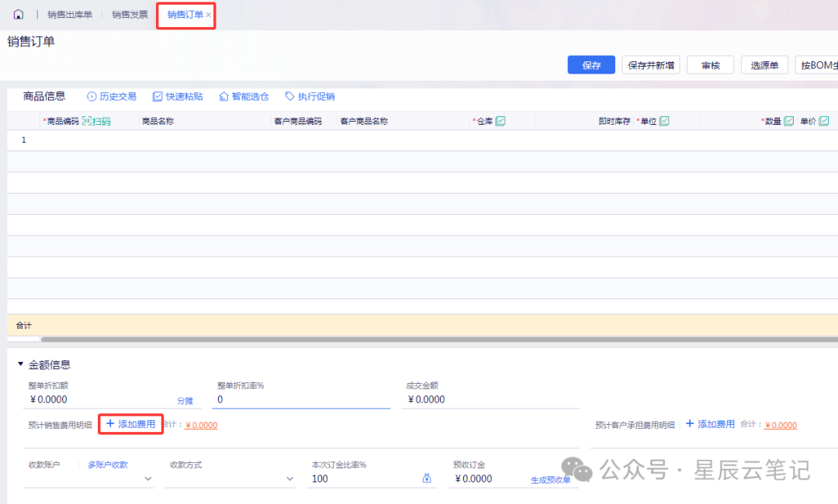Click 扫码 scan code icon
Image resolution: width=838 pixels, height=504 pixels.
(88, 122)
